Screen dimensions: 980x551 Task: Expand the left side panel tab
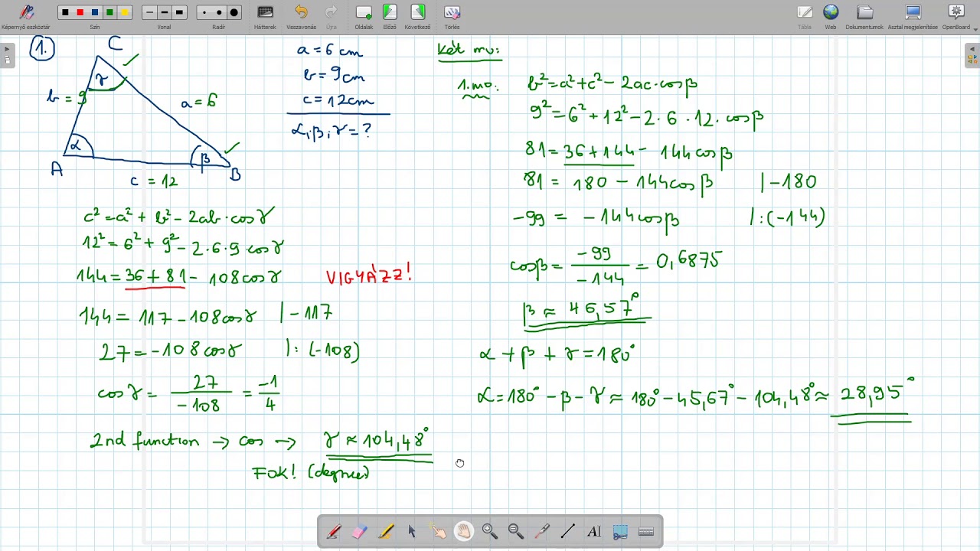coord(7,56)
